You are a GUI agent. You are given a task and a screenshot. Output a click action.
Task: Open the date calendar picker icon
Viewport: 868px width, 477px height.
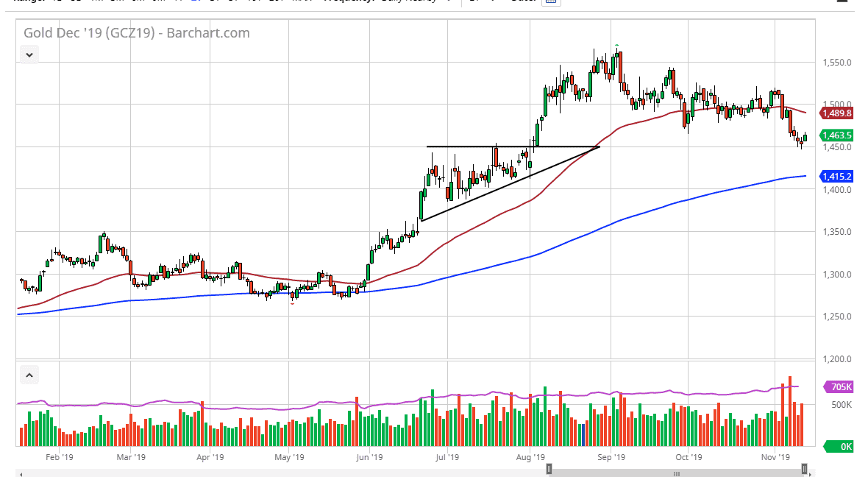(552, 2)
